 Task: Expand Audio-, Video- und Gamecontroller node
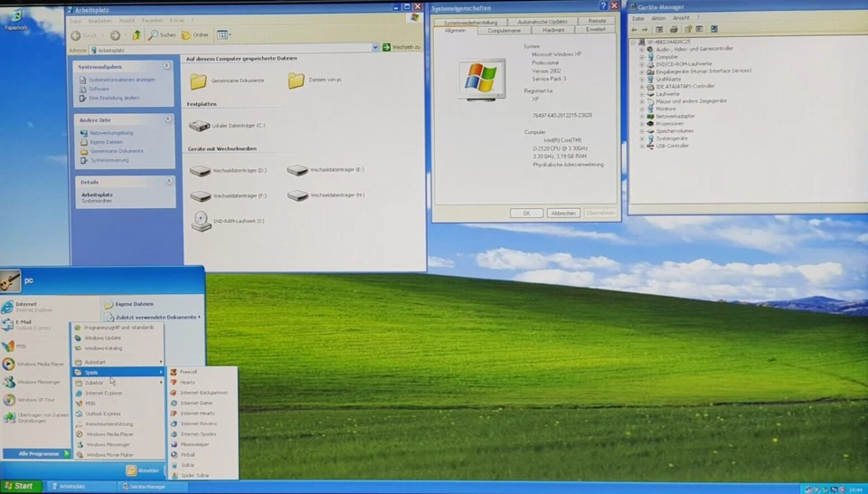pos(642,49)
